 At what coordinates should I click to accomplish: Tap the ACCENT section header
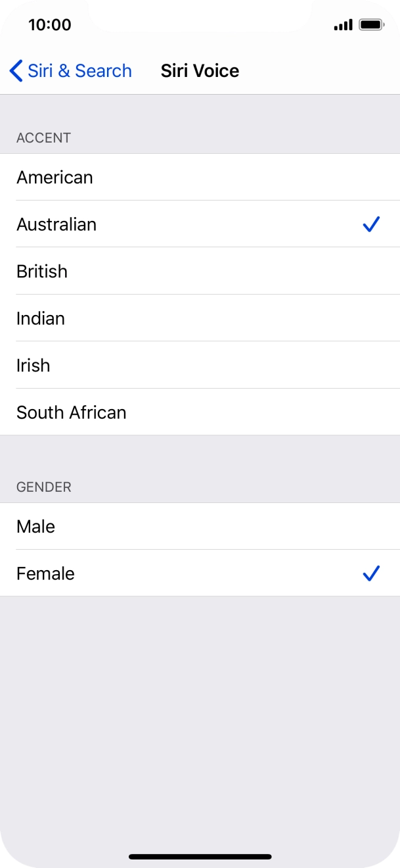(43, 138)
